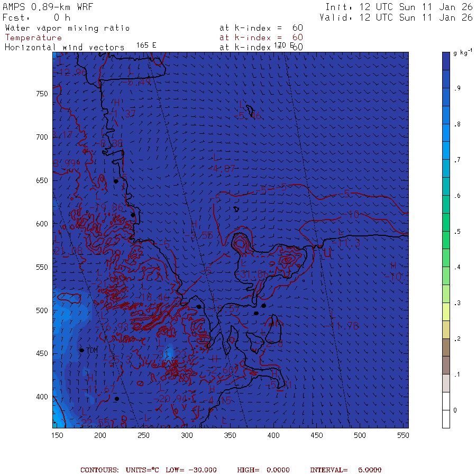Click the 'CONTOURS: UNITS=°C' footer text
Viewport: 476px width, 476px height.
point(120,470)
